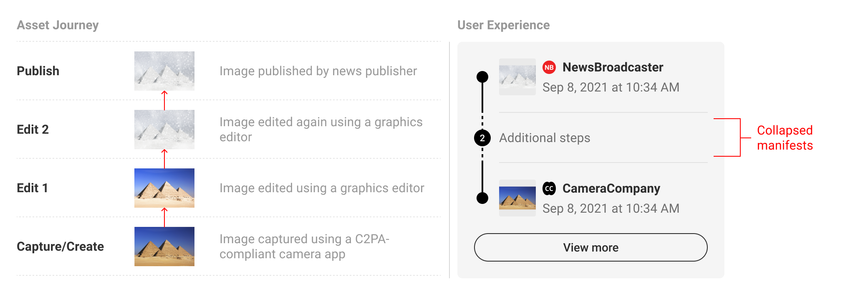Click the Edit 1 row pyramid image
This screenshot has width=868, height=295.
point(164,188)
